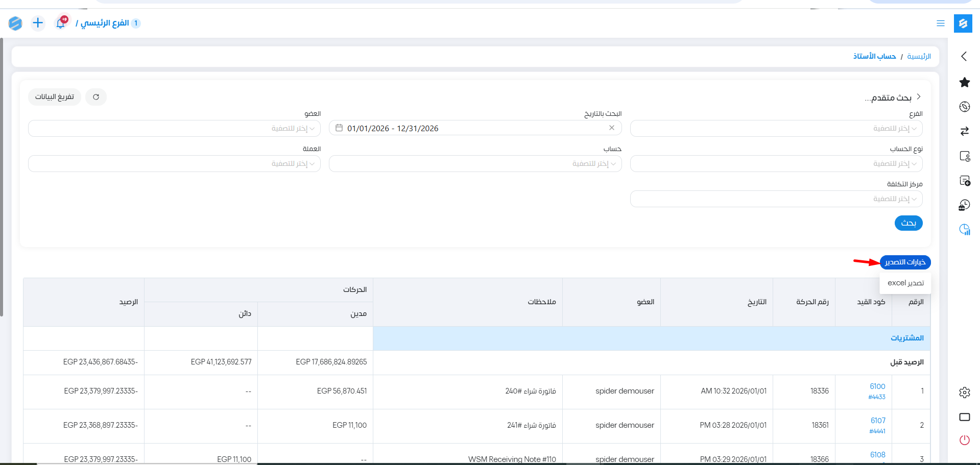This screenshot has height=465, width=980.
Task: Click the star favorites icon in sidebar
Action: (x=964, y=82)
